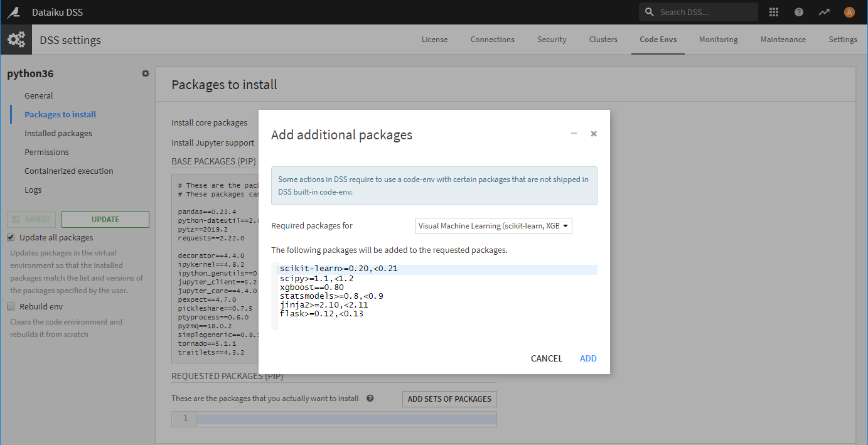The image size is (868, 445).
Task: Open the Clusters tab
Action: (x=603, y=40)
